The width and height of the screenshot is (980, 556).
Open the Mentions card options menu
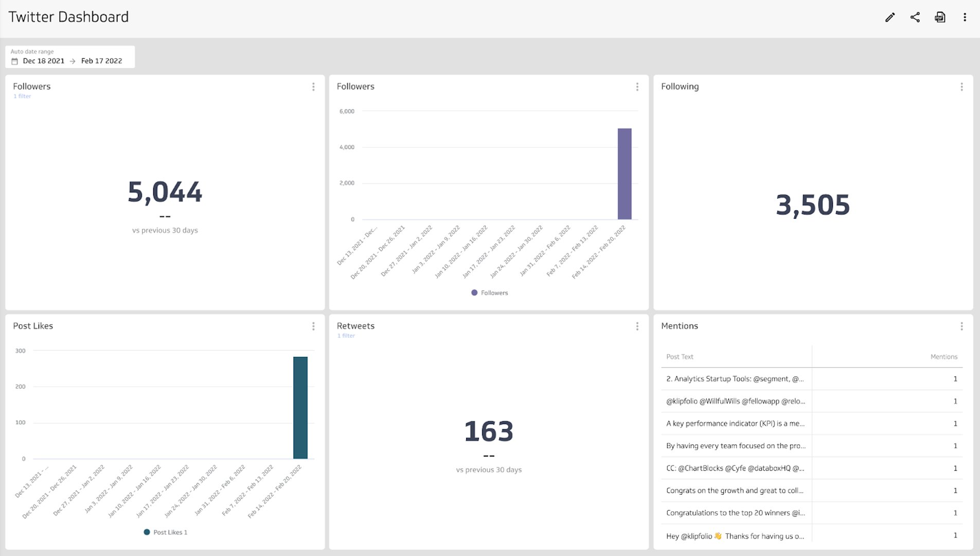pos(961,326)
